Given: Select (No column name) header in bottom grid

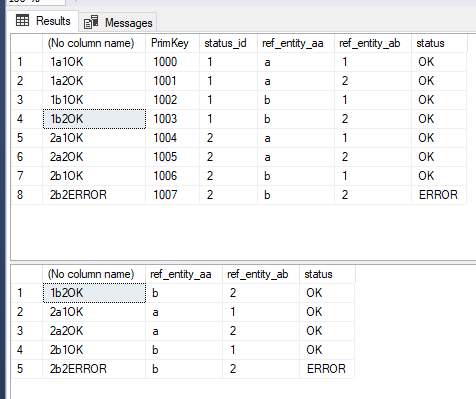Looking at the screenshot, I should (x=94, y=274).
